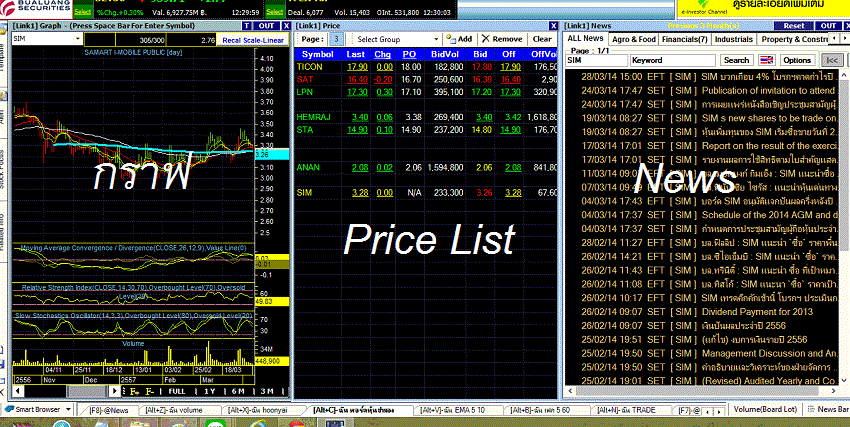The width and height of the screenshot is (850, 427).
Task: Click the graph scrollbar right arrow
Action: pyautogui.click(x=115, y=391)
